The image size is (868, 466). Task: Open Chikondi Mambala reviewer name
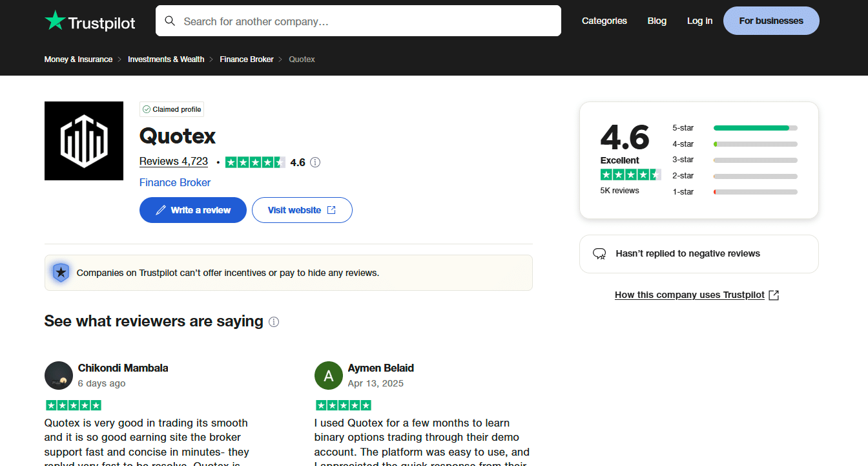pyautogui.click(x=123, y=368)
